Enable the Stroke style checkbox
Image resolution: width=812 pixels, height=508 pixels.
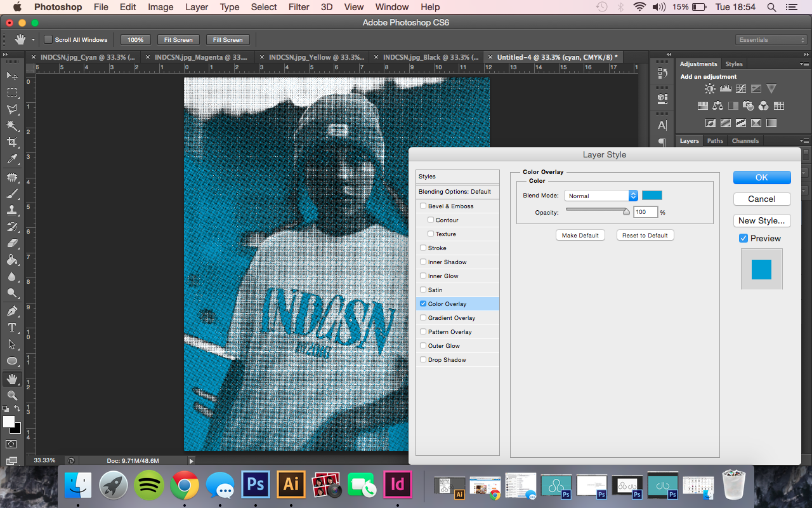click(423, 248)
